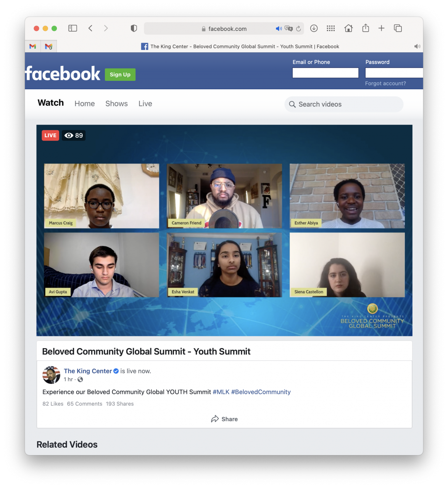The height and width of the screenshot is (488, 448).
Task: Click Marcus Craig's video tile
Action: (102, 196)
